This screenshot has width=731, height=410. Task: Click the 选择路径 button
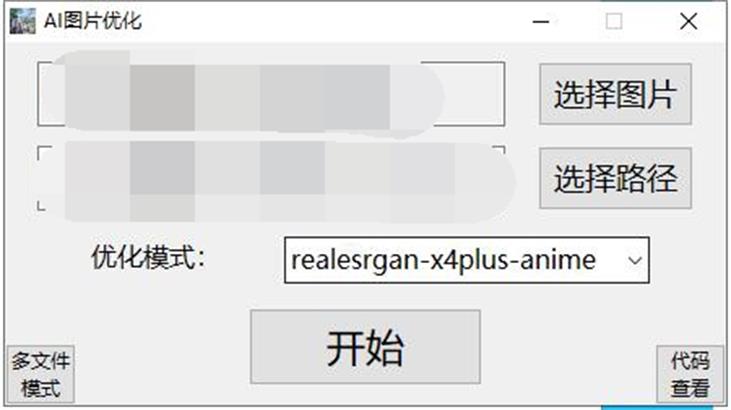(x=615, y=178)
